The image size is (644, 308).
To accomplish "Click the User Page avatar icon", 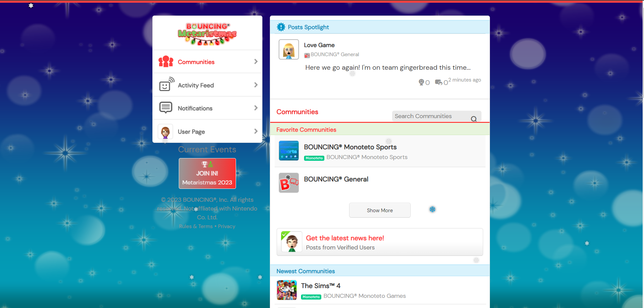I will click(166, 132).
